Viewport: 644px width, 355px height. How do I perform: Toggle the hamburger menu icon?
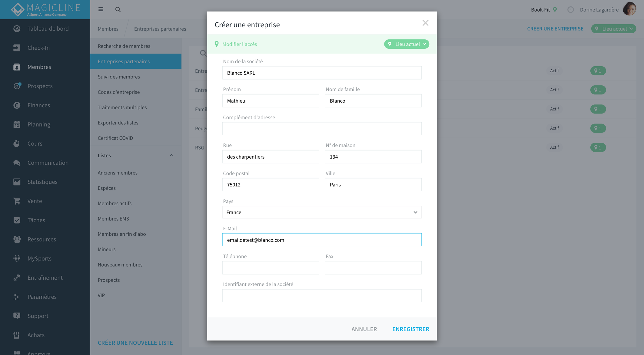coord(101,9)
